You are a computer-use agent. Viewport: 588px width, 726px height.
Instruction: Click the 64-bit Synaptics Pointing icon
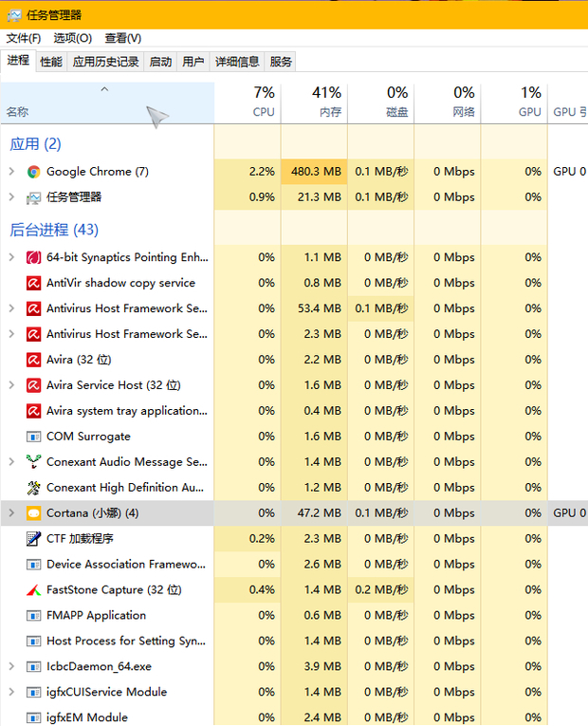pyautogui.click(x=34, y=257)
